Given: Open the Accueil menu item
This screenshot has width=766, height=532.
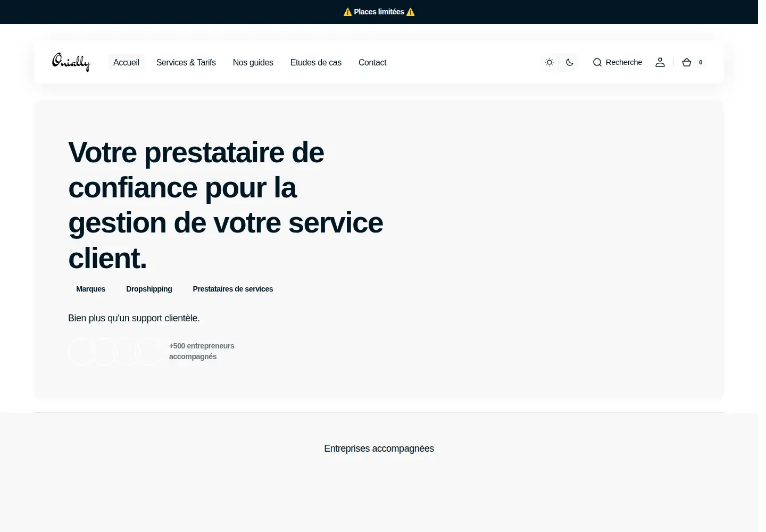Looking at the screenshot, I should 126,62.
